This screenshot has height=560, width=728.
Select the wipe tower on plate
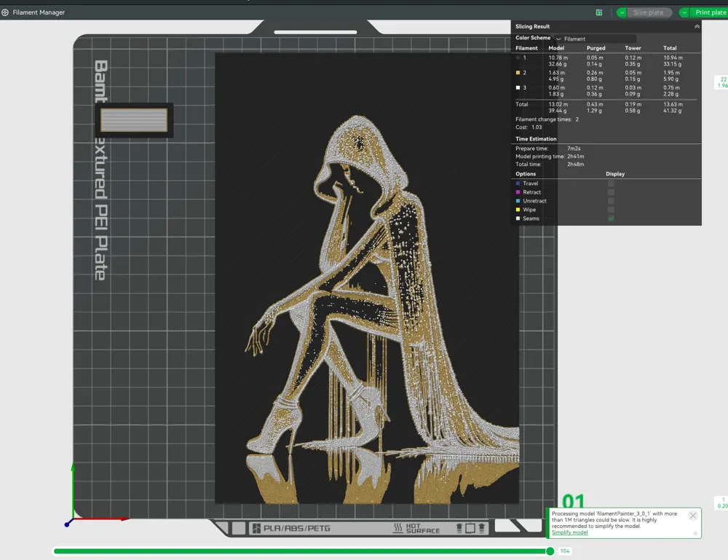[x=134, y=120]
